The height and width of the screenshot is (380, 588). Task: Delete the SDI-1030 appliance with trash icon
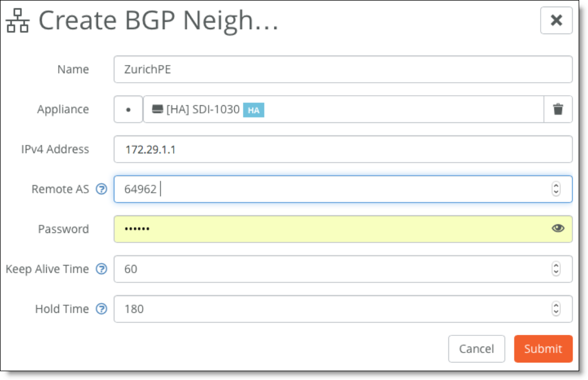point(558,109)
